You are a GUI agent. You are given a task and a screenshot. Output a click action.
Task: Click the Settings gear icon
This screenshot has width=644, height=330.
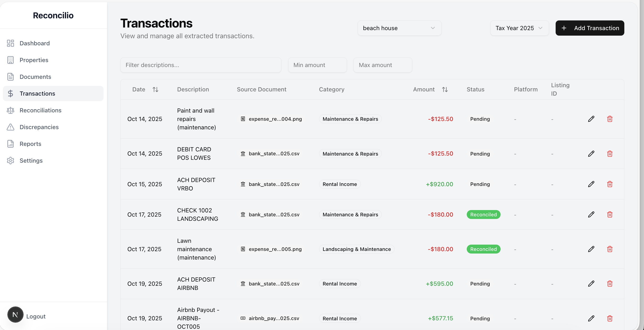click(x=10, y=161)
